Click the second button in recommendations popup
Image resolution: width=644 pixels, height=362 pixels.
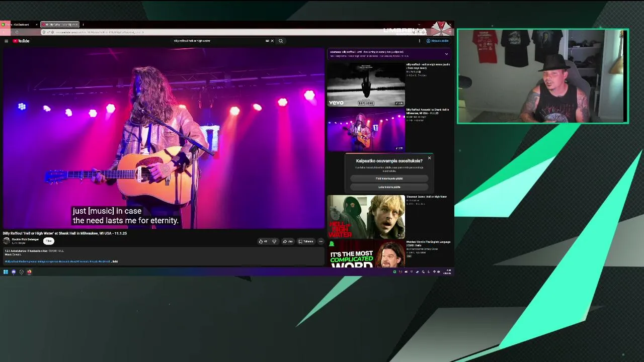[389, 187]
